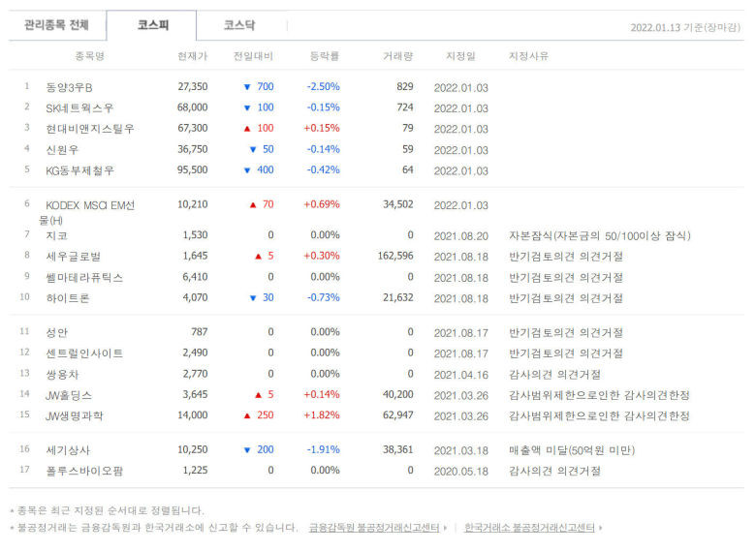Open stock 센트럴인사이트

[84, 353]
